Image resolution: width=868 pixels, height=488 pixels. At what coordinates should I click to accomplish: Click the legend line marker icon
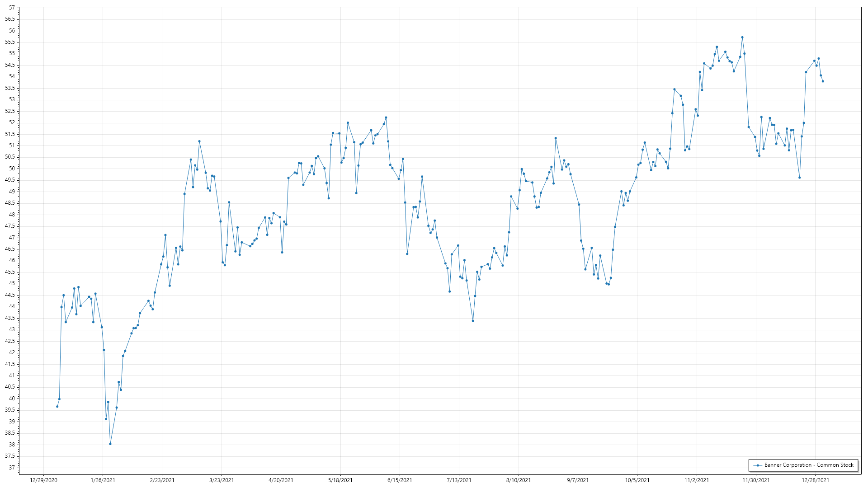click(x=757, y=465)
